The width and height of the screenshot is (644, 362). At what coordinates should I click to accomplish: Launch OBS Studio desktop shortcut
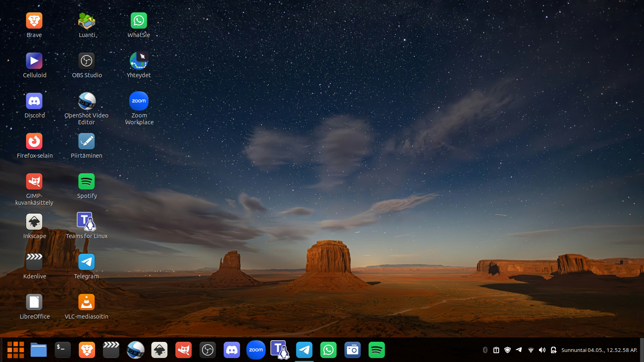[87, 61]
